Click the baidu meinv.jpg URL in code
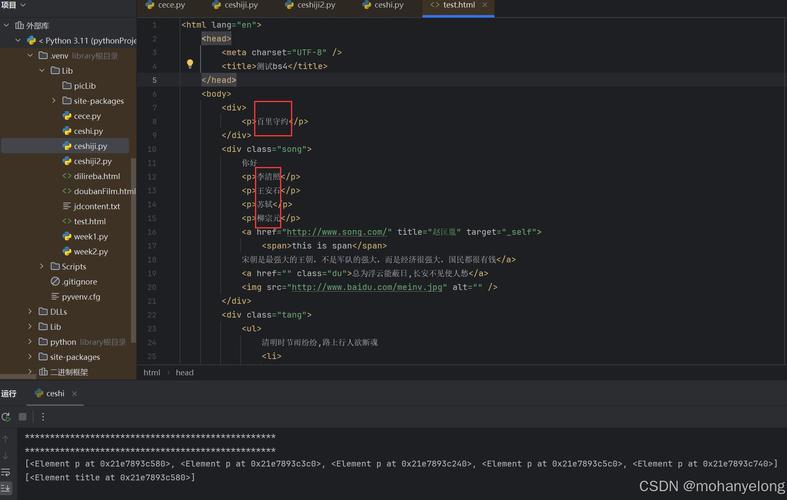This screenshot has height=500, width=787. tap(367, 287)
